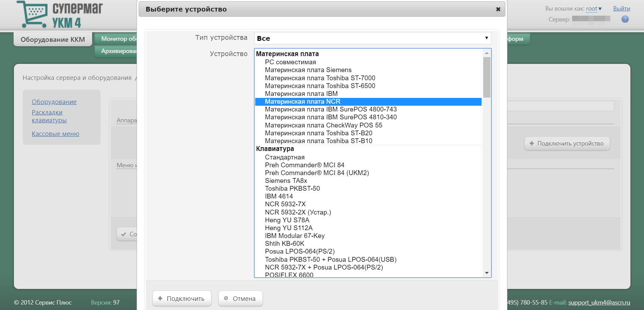
Task: Select Siemens TA8x keyboard
Action: pos(368,180)
